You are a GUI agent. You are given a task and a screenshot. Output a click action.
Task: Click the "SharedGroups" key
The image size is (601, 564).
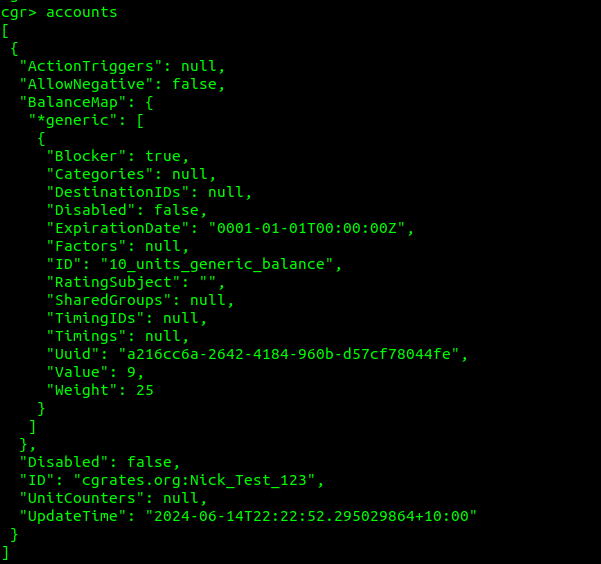click(x=109, y=300)
